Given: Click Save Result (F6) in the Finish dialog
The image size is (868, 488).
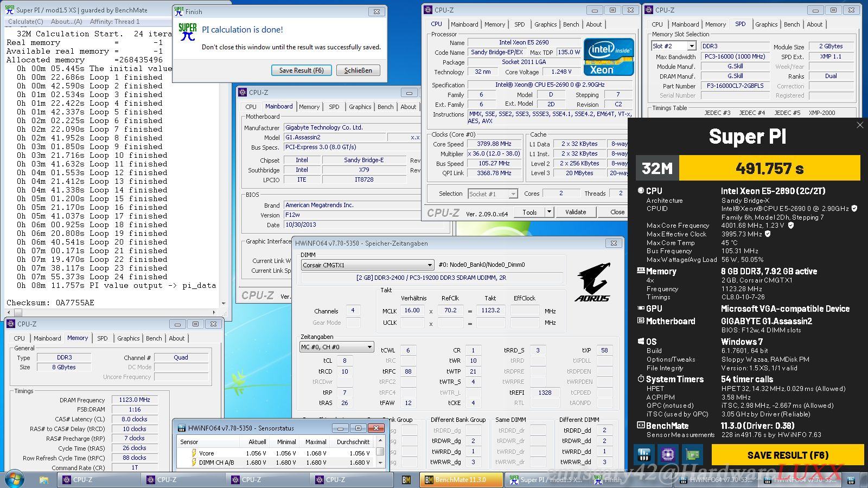Looking at the screenshot, I should 301,70.
